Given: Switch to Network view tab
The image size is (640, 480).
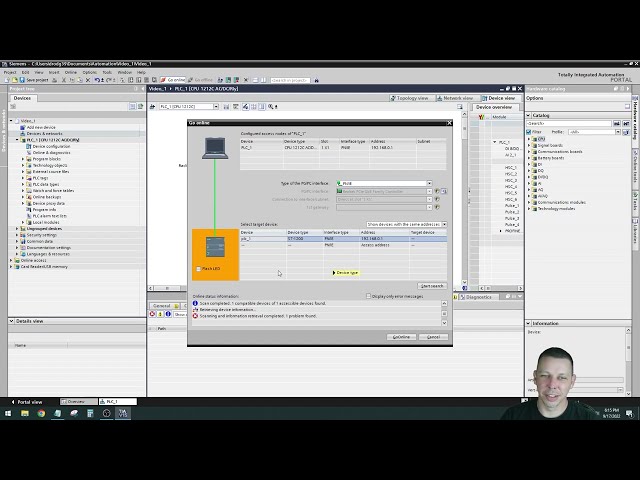Looking at the screenshot, I should point(455,98).
